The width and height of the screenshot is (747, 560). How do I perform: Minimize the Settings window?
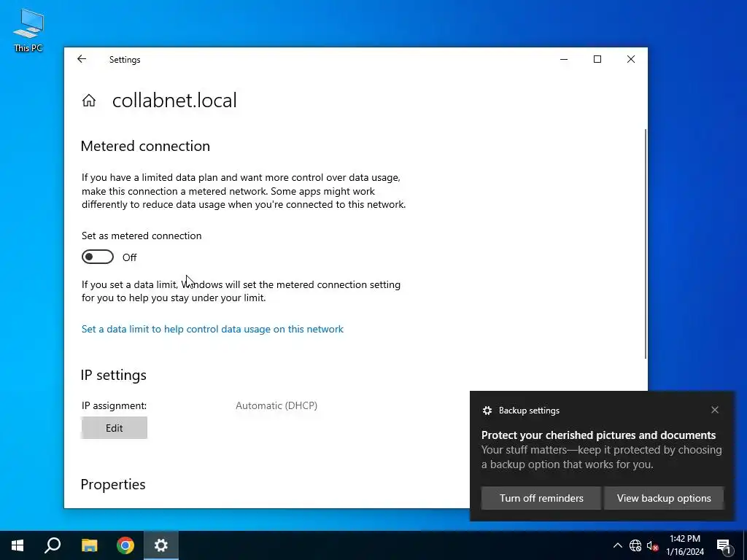tap(564, 59)
